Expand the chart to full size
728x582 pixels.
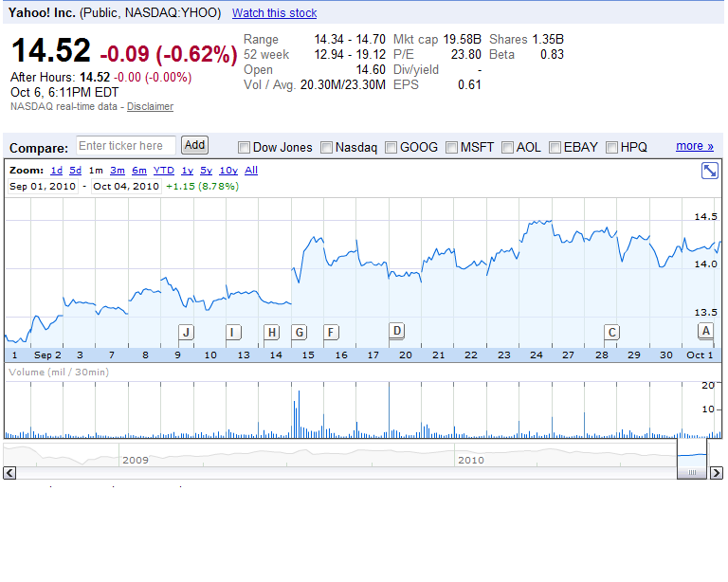coord(709,171)
